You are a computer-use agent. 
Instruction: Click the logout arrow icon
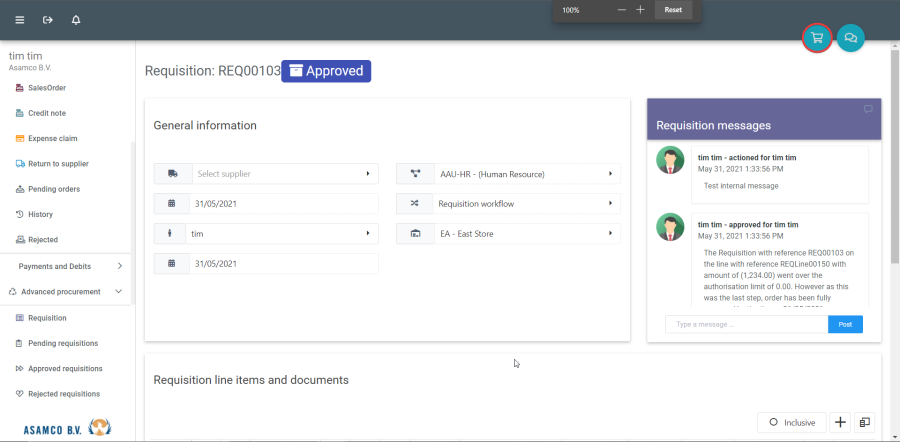47,20
